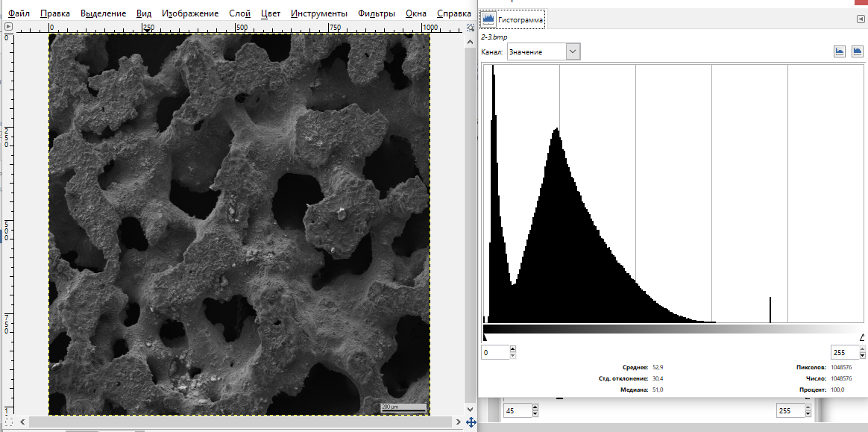Click the logarithmic histogram icon
The image size is (868, 432).
click(x=858, y=51)
